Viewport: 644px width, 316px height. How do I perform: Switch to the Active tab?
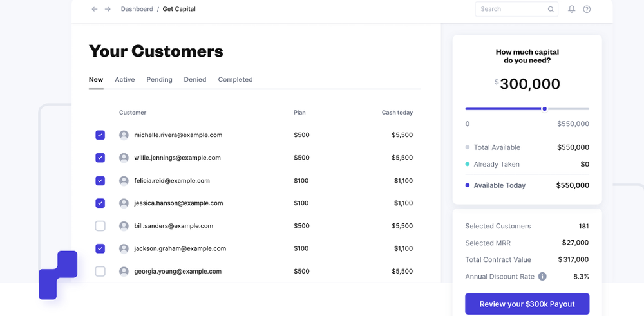pyautogui.click(x=125, y=80)
